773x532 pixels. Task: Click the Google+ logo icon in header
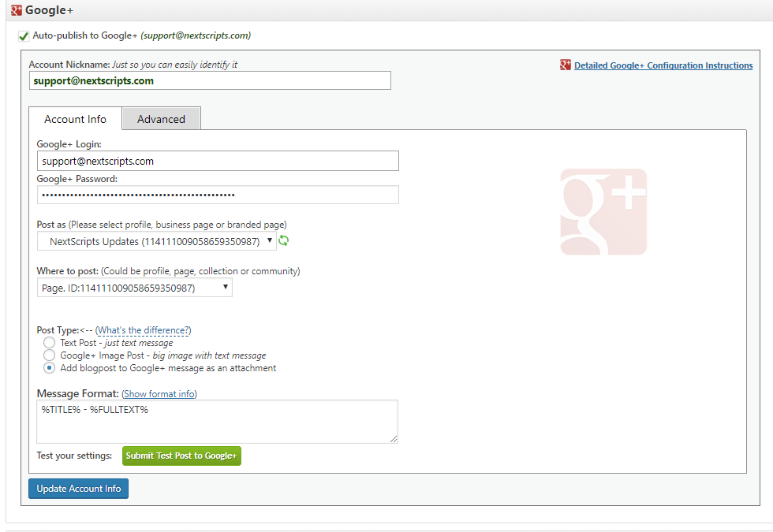click(17, 10)
